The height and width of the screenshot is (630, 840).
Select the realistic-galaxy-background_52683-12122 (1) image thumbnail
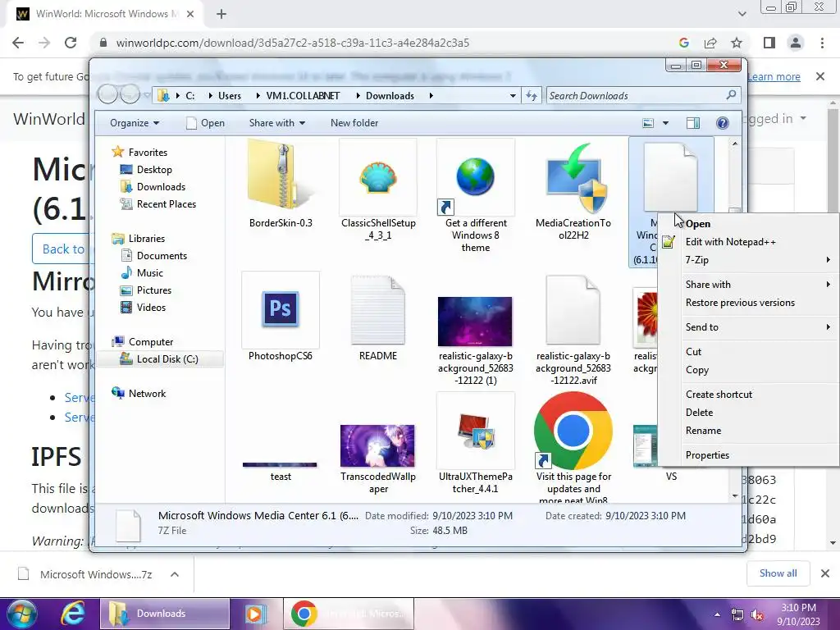475,322
